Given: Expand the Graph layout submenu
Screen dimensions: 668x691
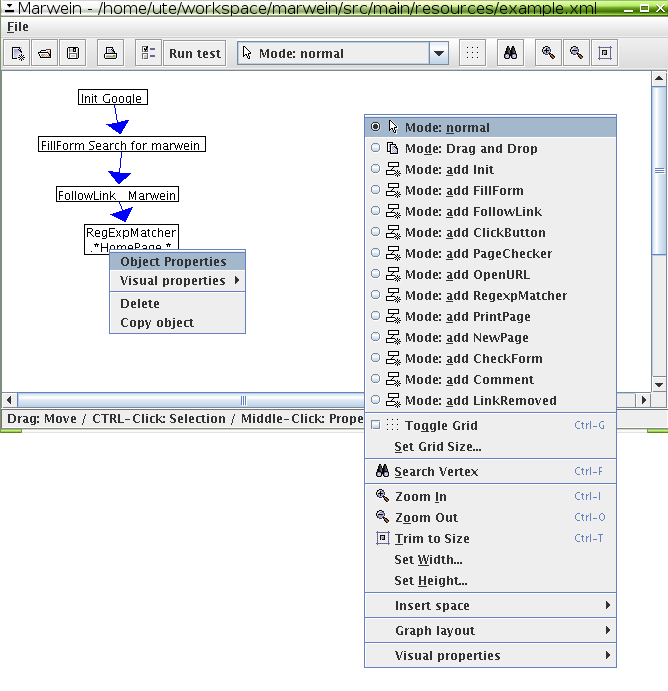Looking at the screenshot, I should 490,630.
